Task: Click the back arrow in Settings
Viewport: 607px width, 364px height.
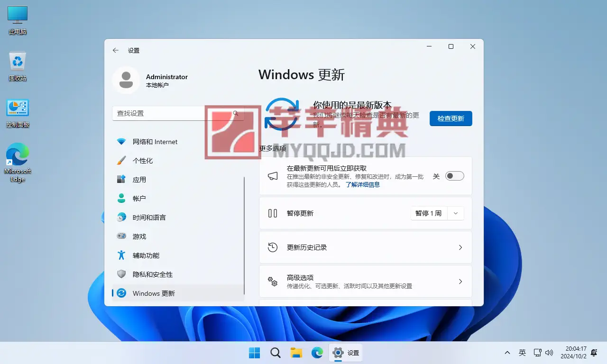Action: 116,50
